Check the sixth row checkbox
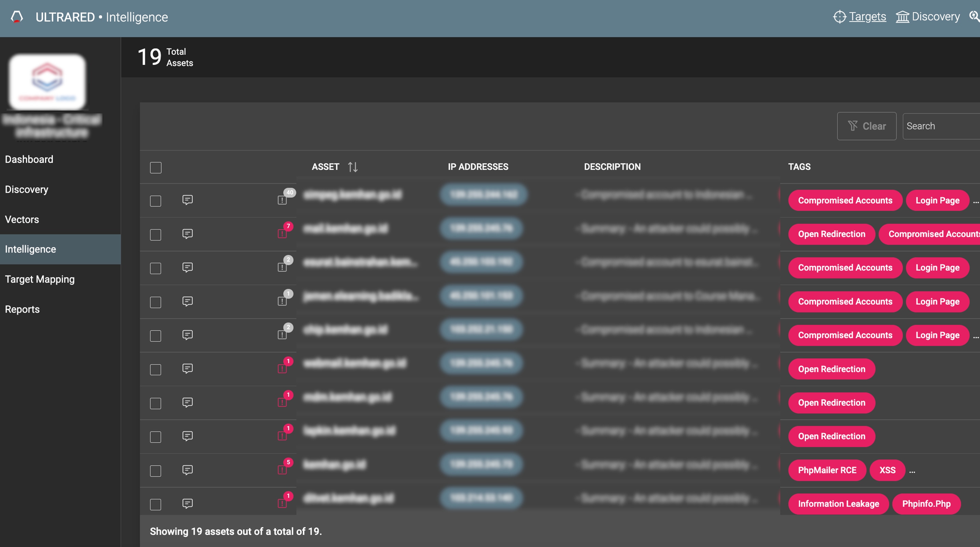 point(156,370)
